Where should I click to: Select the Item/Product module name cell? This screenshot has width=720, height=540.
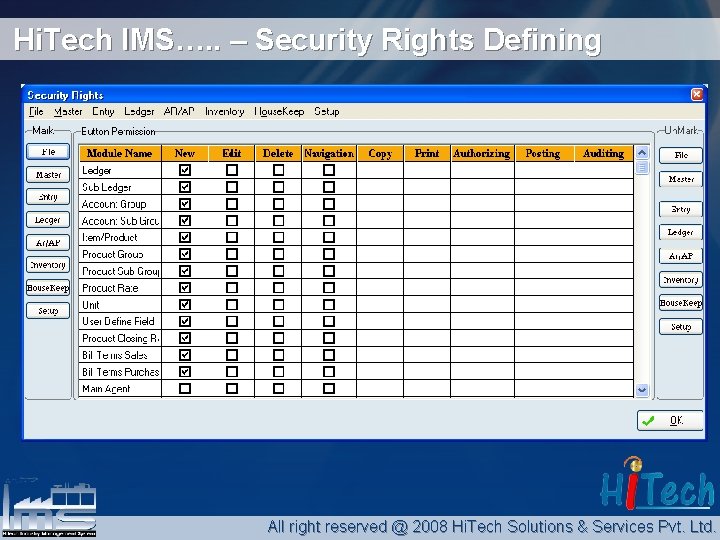(120, 237)
